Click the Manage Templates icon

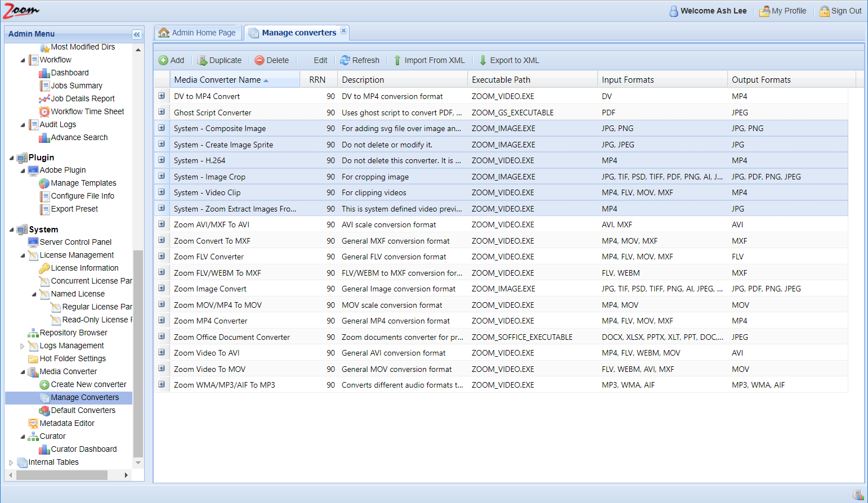pyautogui.click(x=44, y=183)
